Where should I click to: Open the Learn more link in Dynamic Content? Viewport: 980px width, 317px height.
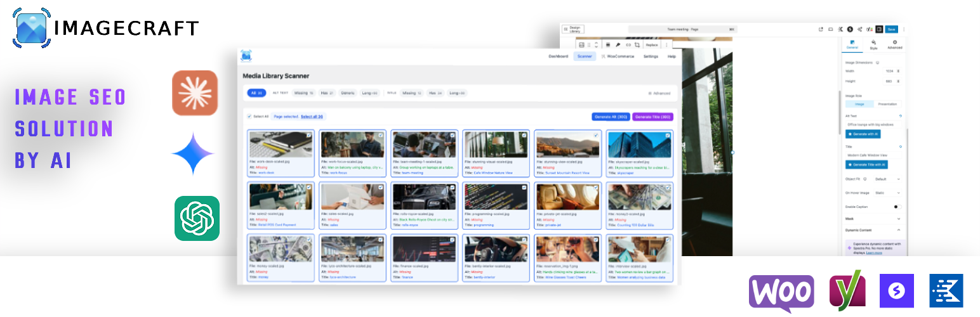click(x=874, y=252)
